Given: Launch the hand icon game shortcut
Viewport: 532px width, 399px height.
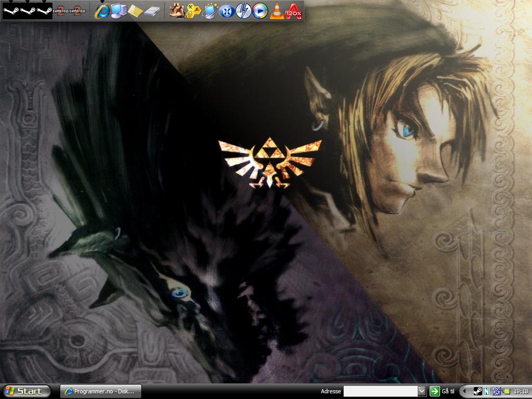Looking at the screenshot, I should (x=177, y=11).
